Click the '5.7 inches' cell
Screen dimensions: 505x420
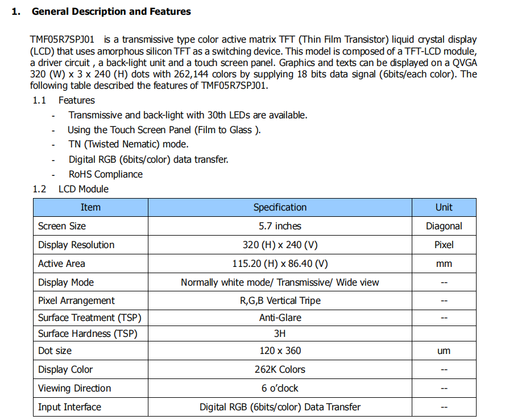point(280,226)
